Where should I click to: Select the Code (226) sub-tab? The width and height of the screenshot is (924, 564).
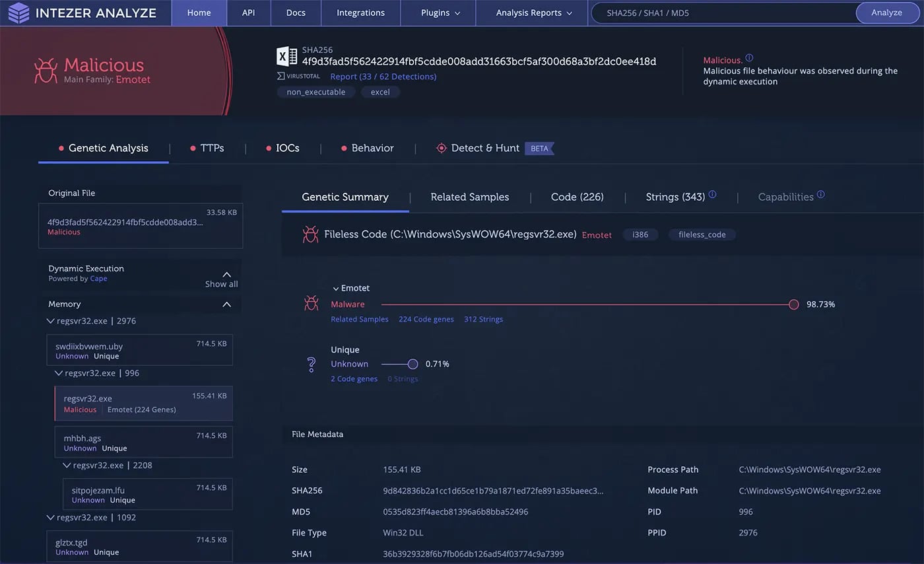pyautogui.click(x=577, y=197)
